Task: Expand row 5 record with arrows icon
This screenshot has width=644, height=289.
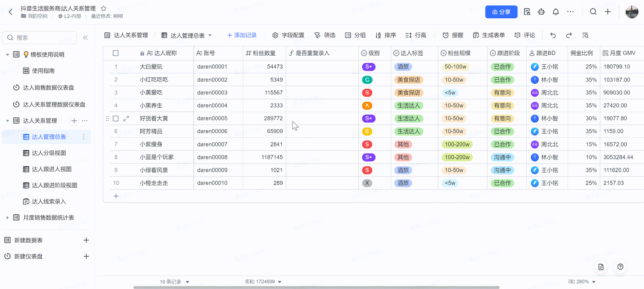Action: [126, 118]
